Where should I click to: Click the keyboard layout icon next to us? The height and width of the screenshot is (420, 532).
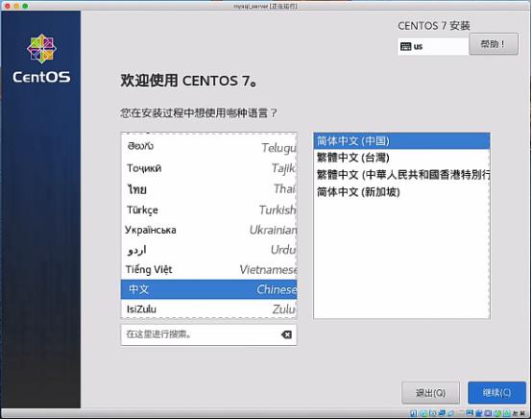[405, 46]
